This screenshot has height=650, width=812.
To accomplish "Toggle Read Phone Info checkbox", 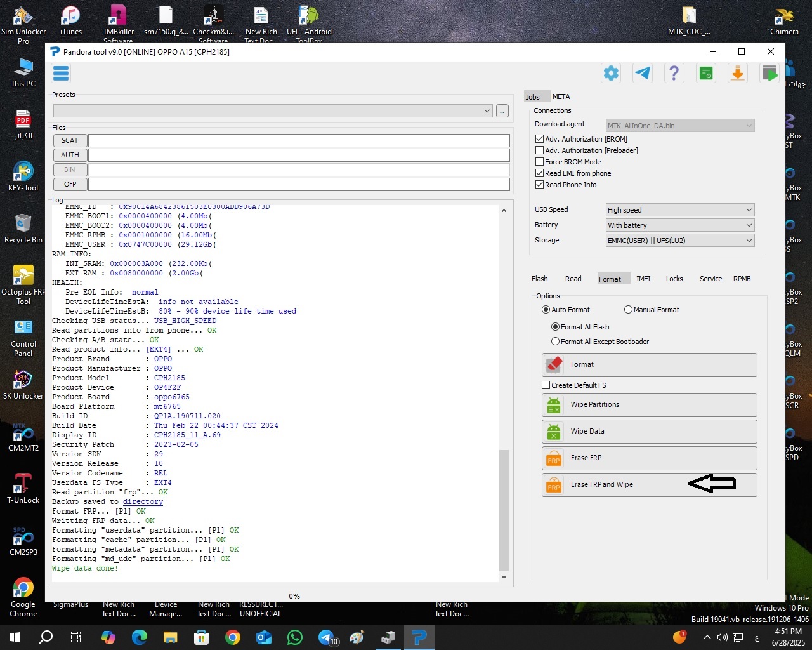I will [539, 185].
